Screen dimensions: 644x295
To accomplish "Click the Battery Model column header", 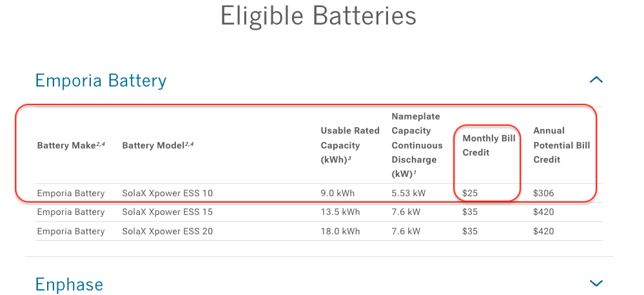I will pos(158,145).
